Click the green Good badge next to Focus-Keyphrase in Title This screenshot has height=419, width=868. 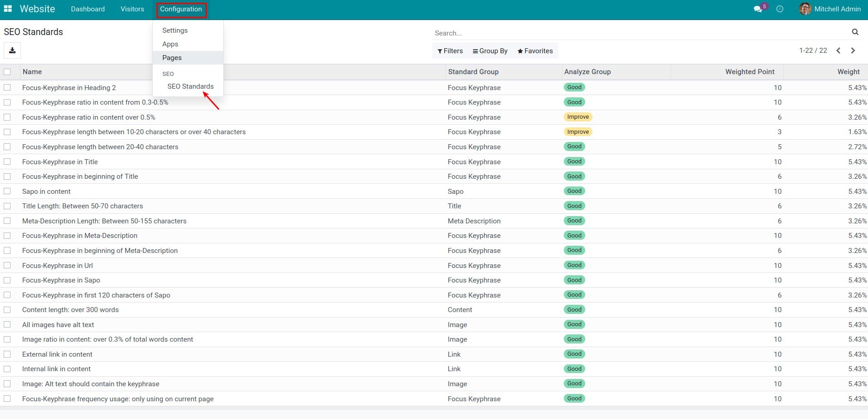point(574,162)
